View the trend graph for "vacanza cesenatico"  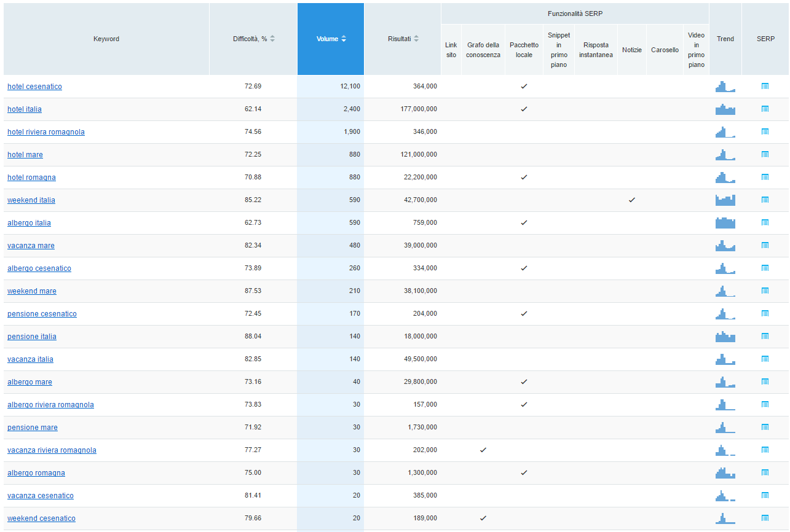point(725,495)
